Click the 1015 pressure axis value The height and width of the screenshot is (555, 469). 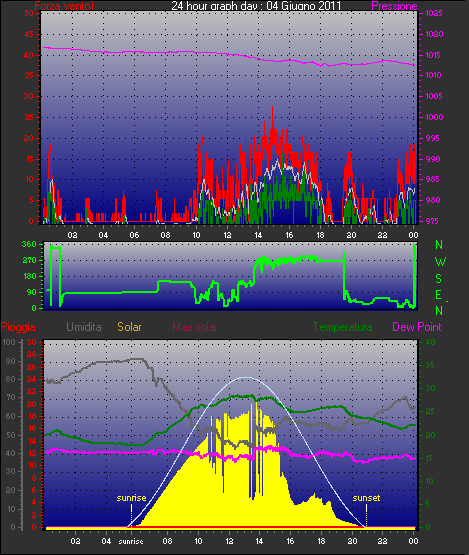click(434, 55)
